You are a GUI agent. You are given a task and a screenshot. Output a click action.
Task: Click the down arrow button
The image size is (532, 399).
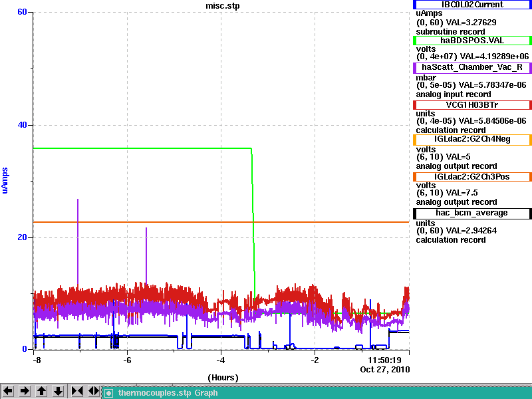pyautogui.click(x=58, y=391)
